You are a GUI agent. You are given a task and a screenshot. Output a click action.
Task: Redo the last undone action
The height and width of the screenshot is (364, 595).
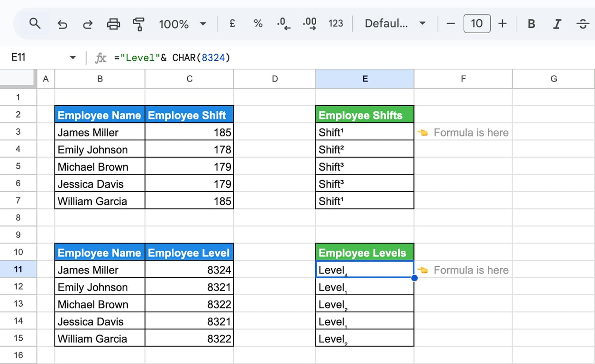(88, 24)
